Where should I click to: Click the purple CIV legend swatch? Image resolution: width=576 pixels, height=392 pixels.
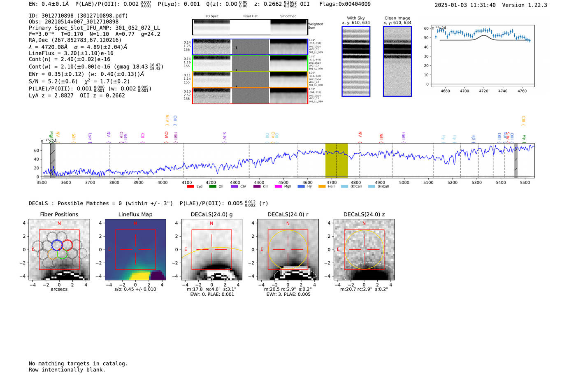click(x=235, y=186)
